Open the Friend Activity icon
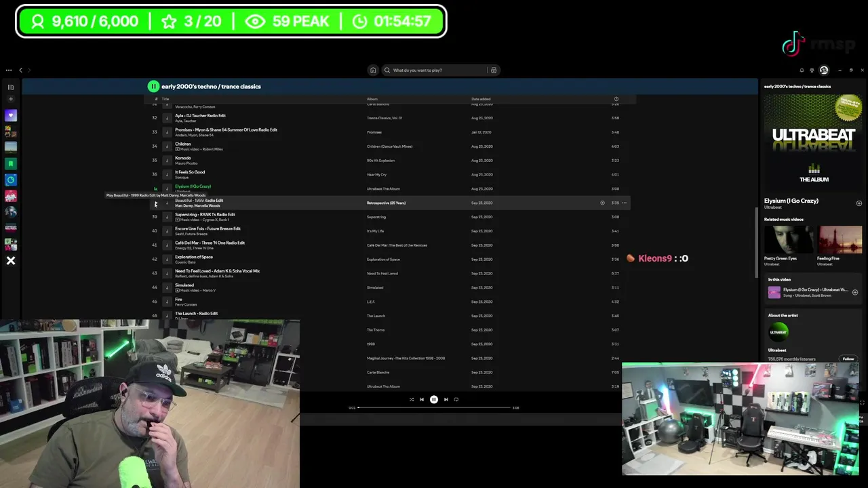 (812, 70)
